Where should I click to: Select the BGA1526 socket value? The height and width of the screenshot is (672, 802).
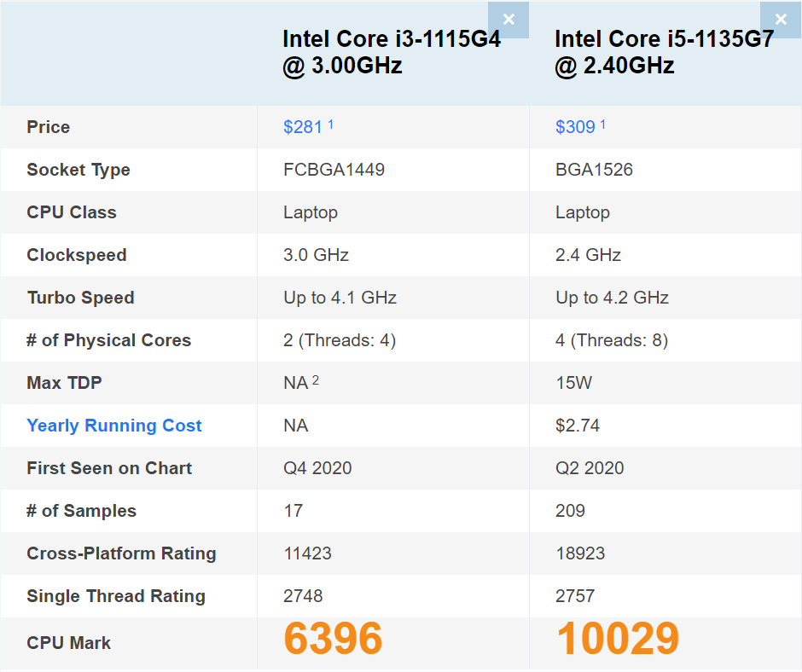click(x=595, y=169)
